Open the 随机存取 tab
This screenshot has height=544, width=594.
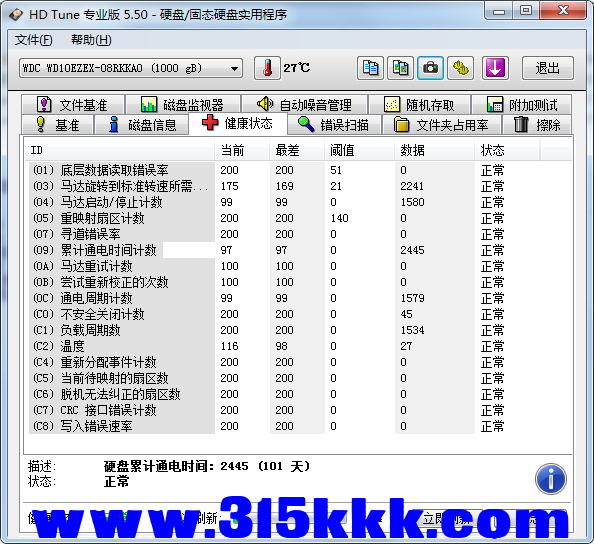[x=419, y=105]
